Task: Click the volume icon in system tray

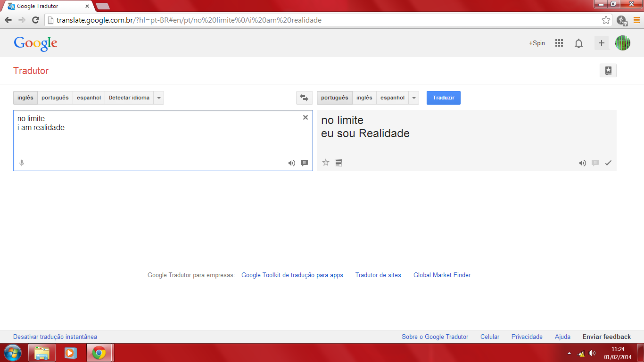Action: (x=592, y=353)
